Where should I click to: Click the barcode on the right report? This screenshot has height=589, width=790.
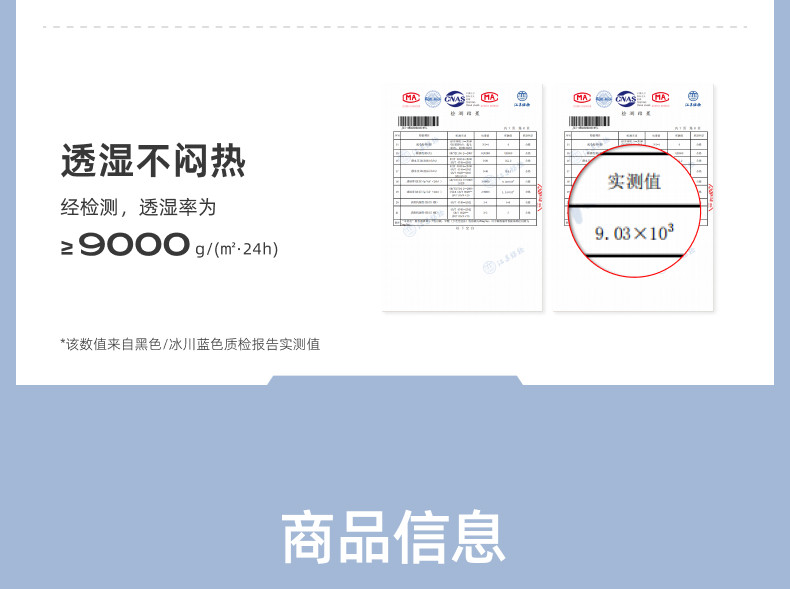(x=589, y=121)
